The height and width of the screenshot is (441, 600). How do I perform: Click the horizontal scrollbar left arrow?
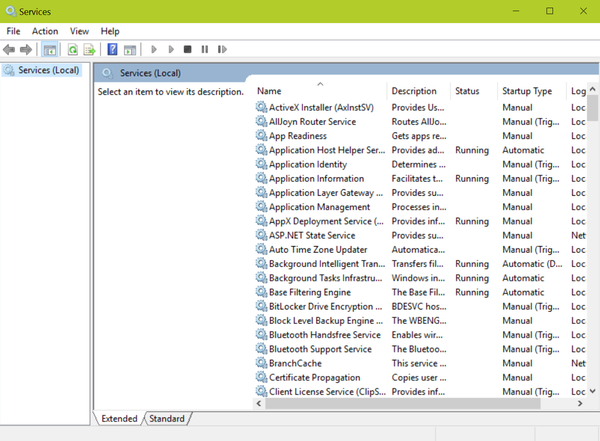[259, 403]
